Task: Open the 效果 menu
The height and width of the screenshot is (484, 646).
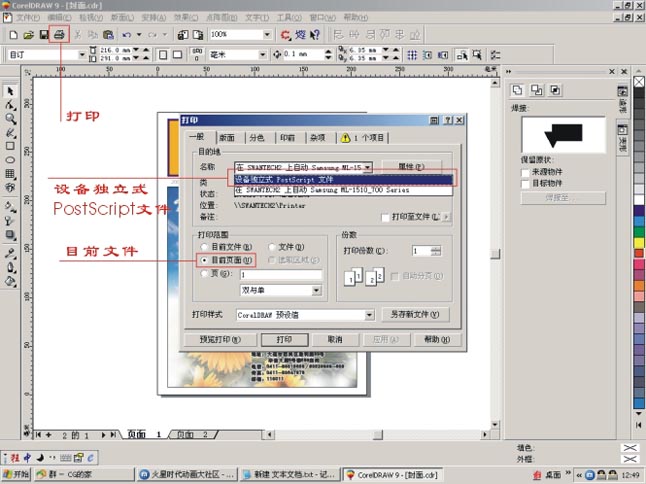Action: point(181,18)
